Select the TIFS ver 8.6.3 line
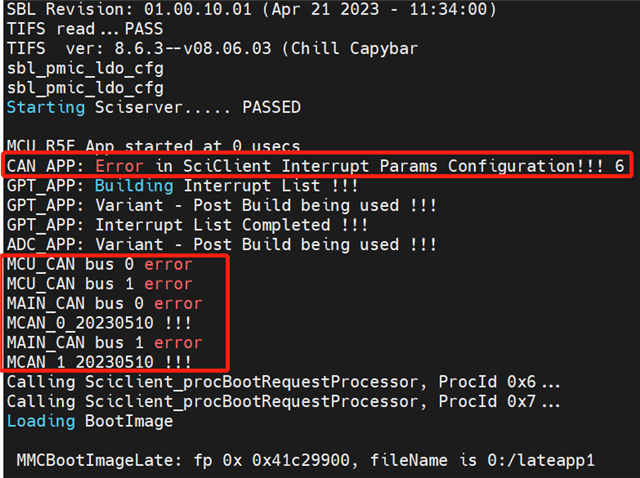This screenshot has width=640, height=478. 200,49
